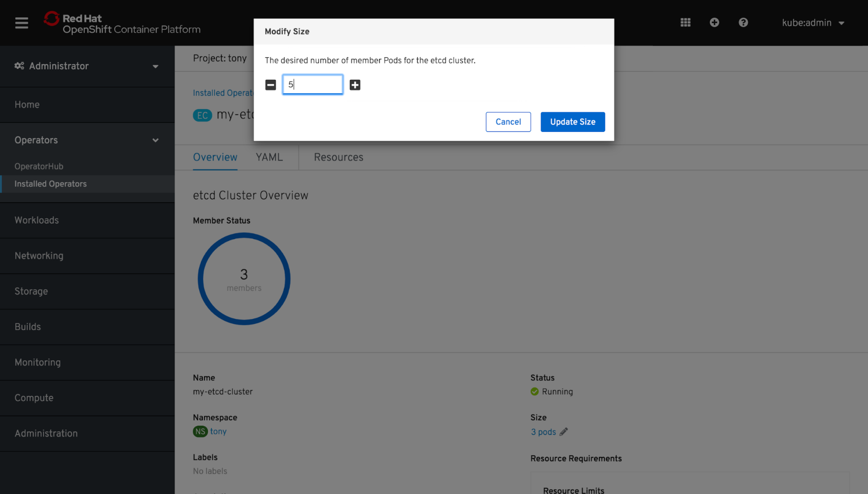Click the green Running status check icon
This screenshot has width=868, height=494.
point(534,392)
